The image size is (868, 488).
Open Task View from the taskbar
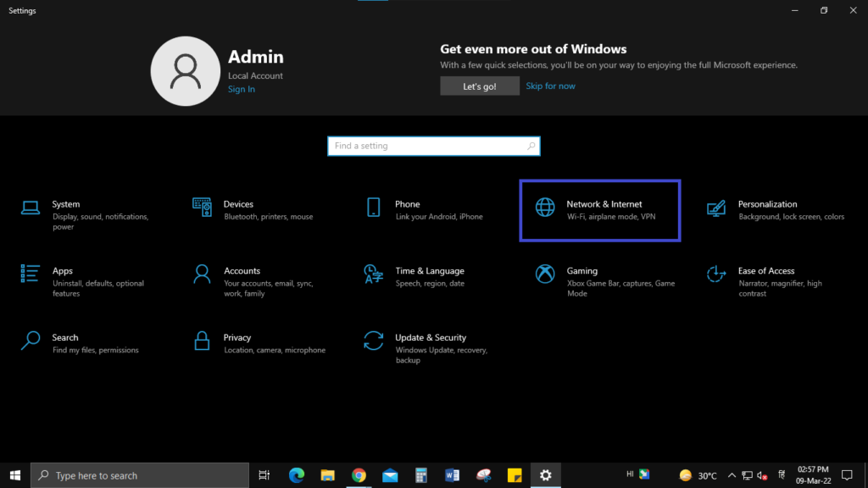click(x=264, y=475)
